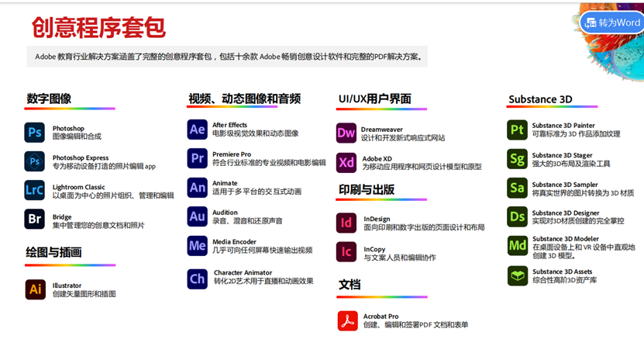The image size is (644, 346).
Task: Click the text 适用于多平台的交互式动画
Action: coord(257,192)
